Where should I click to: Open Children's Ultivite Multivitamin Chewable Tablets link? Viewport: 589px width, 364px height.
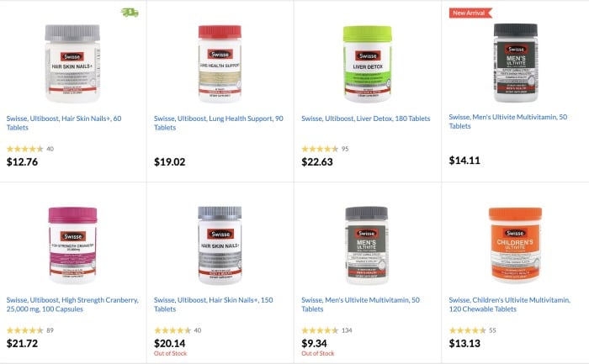[x=509, y=304]
